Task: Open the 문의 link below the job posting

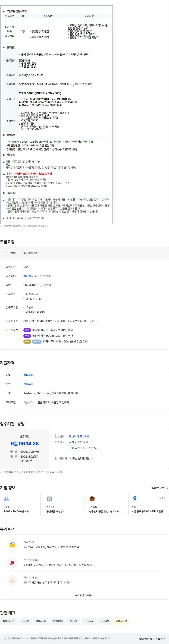Action: (39, 226)
